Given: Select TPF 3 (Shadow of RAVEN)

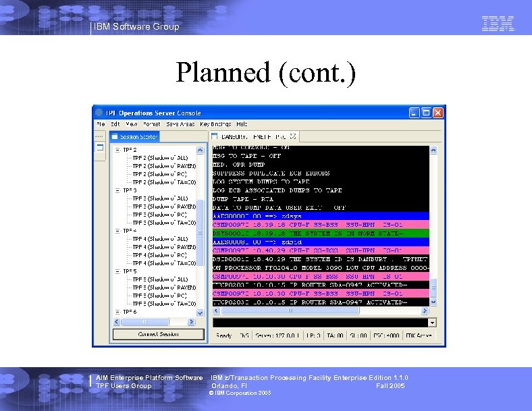Looking at the screenshot, I should tap(164, 207).
